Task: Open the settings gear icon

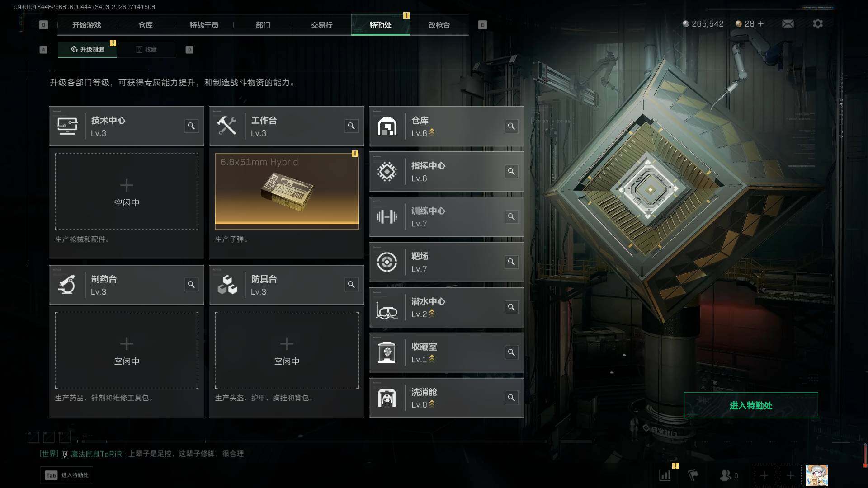Action: coord(817,23)
